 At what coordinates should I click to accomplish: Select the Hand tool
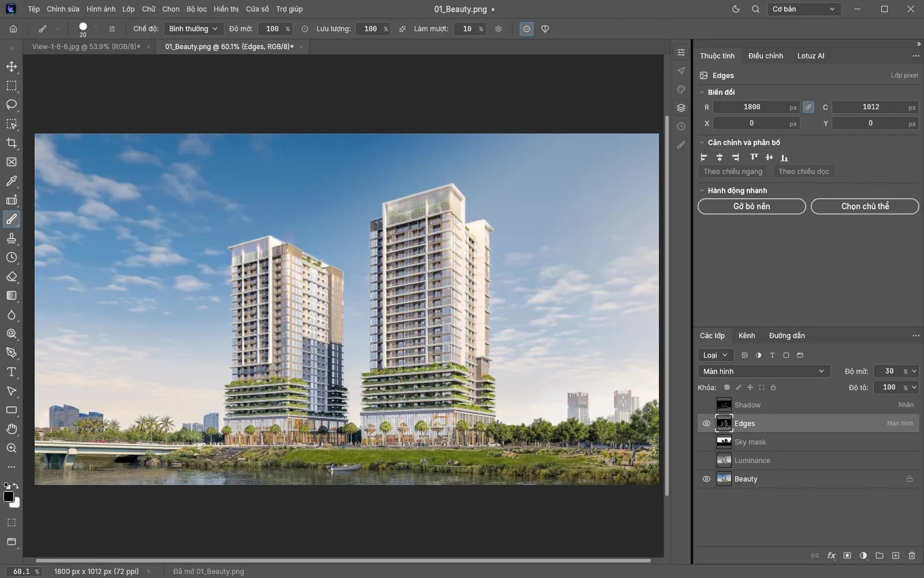pyautogui.click(x=12, y=429)
